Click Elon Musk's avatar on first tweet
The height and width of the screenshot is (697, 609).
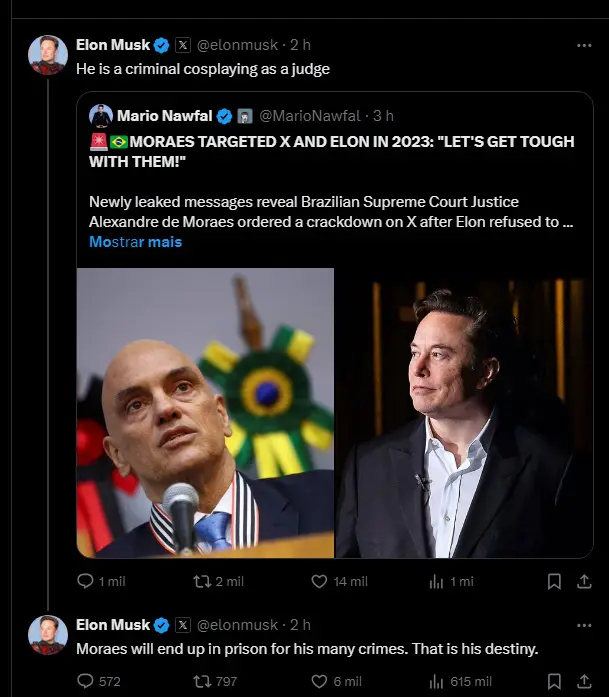click(48, 55)
